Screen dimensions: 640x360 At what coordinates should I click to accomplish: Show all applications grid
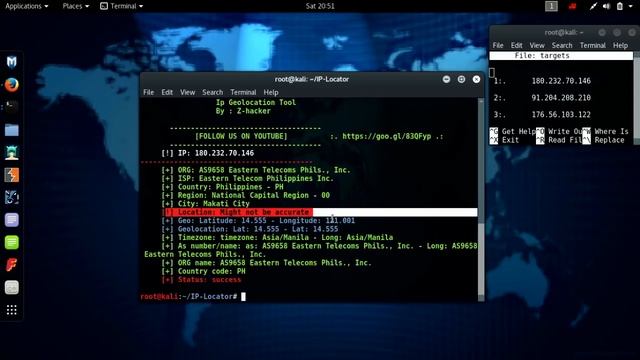click(11, 310)
